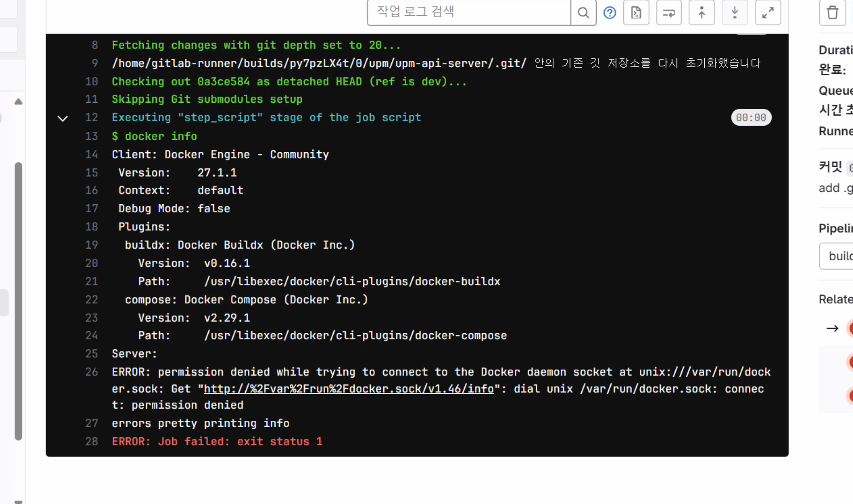
Task: Click the job log search magnifier button
Action: 583,13
